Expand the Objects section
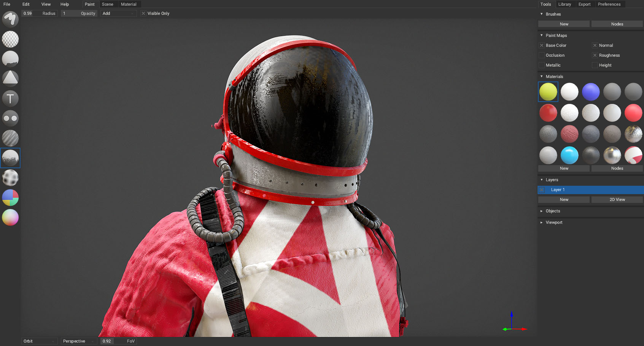The image size is (644, 346). pyautogui.click(x=542, y=211)
